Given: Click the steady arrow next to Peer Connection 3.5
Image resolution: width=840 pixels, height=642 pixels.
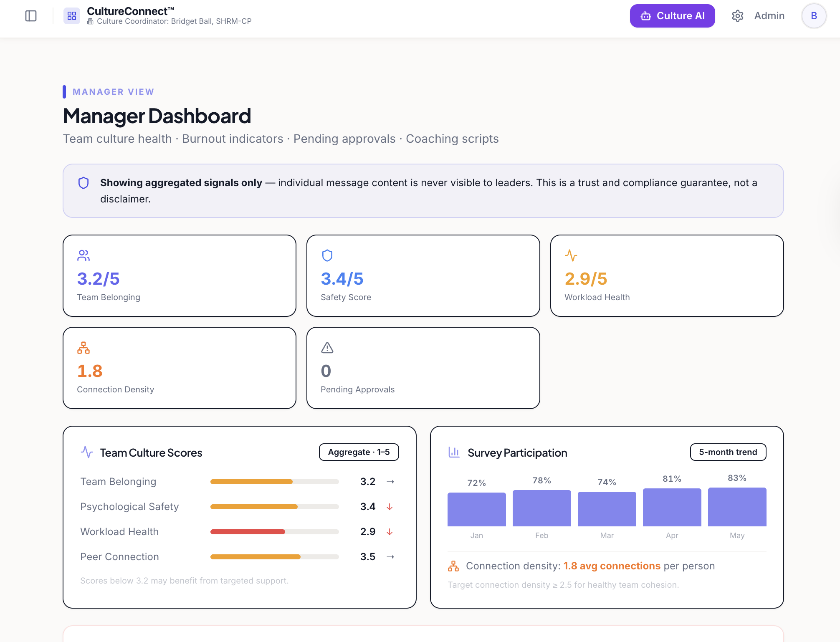Looking at the screenshot, I should pyautogui.click(x=390, y=557).
